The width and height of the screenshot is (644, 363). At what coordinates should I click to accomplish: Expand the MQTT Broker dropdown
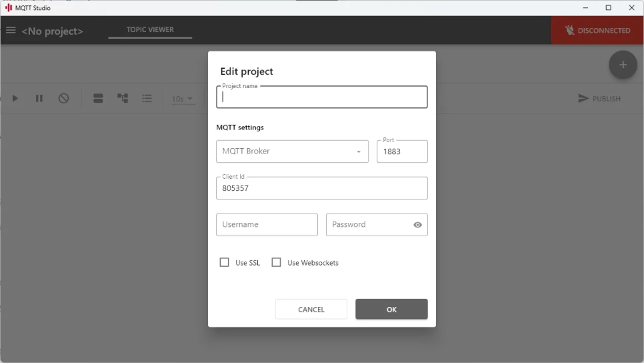click(293, 151)
